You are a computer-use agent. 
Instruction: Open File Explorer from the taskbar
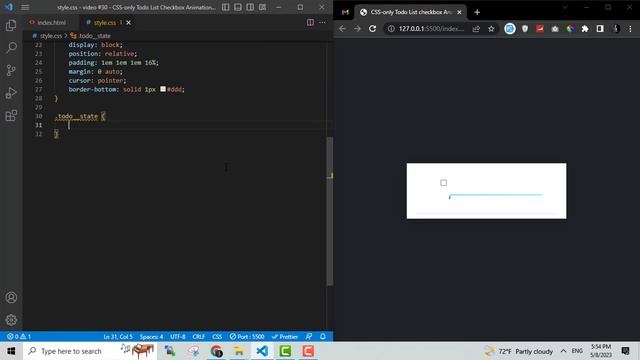[239, 351]
